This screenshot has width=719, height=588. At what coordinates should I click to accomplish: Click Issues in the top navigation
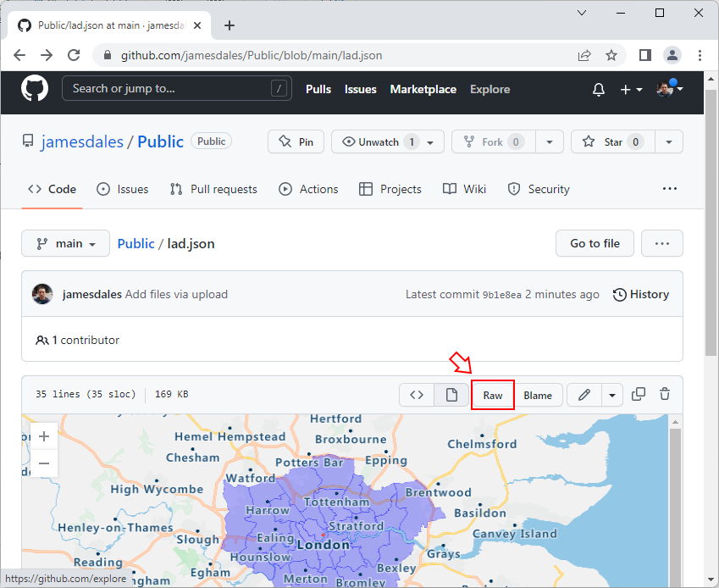pos(361,89)
